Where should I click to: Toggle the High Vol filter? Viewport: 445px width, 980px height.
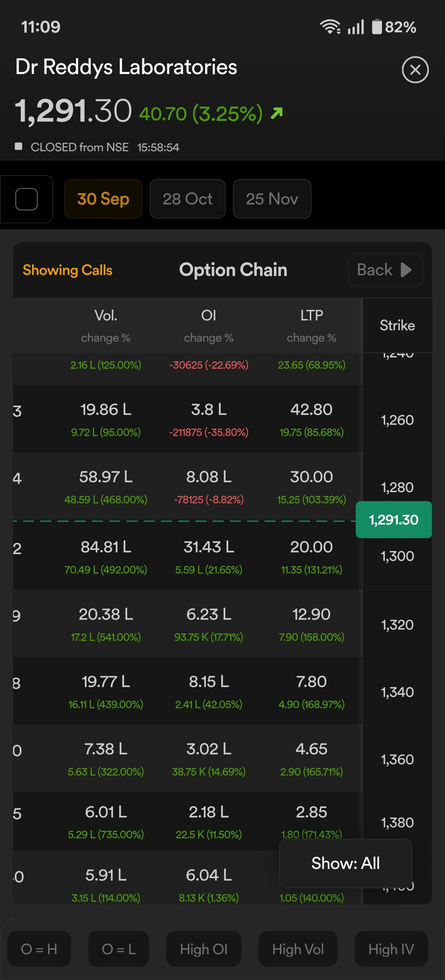[298, 949]
